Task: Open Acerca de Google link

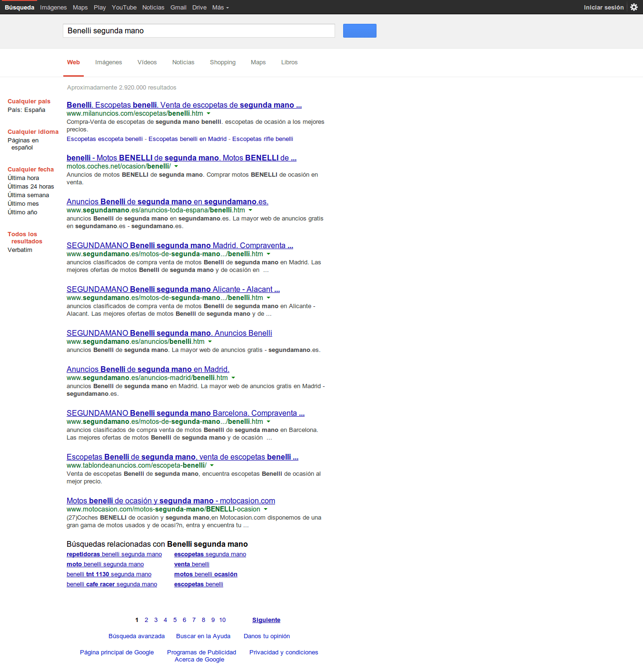Action: click(x=199, y=660)
